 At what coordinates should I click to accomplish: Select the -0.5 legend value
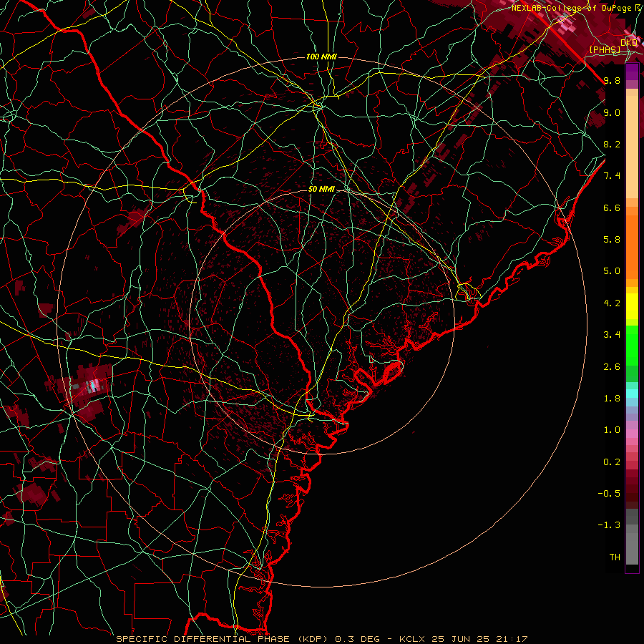[x=609, y=494]
